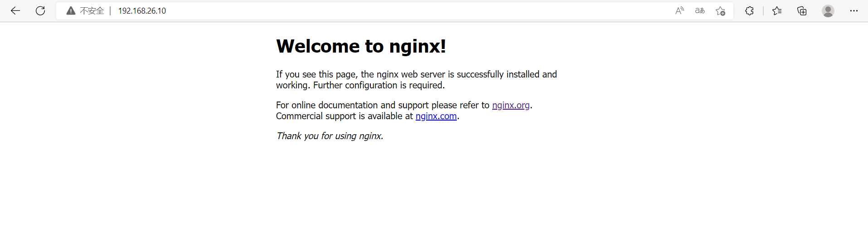Open the Extensions puzzle icon

(749, 11)
